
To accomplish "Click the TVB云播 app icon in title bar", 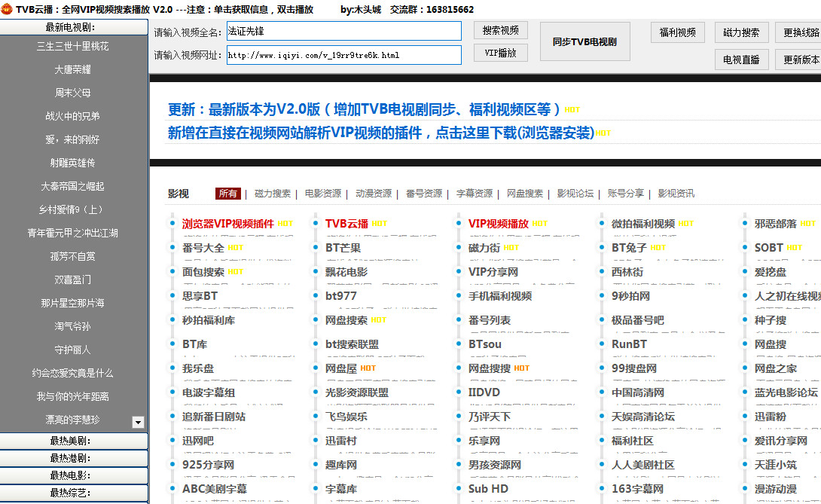I will point(6,9).
